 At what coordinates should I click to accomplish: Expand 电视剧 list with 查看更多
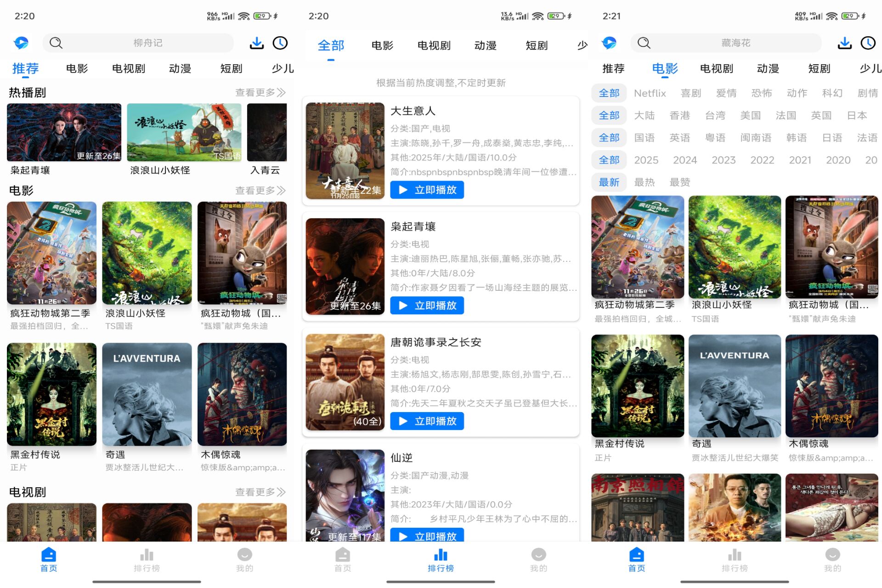259,492
